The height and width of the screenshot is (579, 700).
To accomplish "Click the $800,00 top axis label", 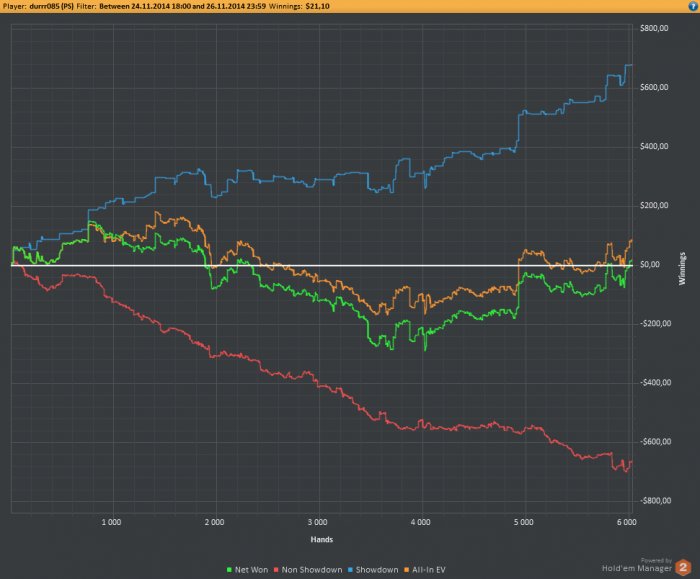I will pos(654,28).
